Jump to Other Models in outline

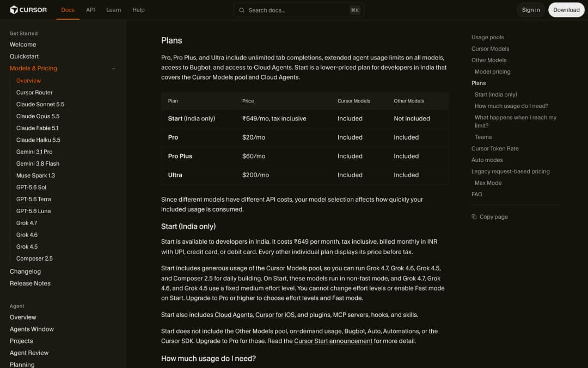tap(488, 60)
